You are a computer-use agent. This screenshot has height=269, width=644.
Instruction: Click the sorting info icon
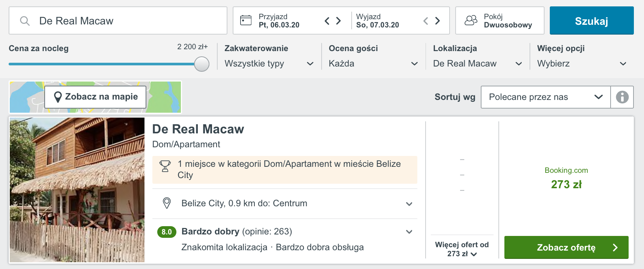622,97
